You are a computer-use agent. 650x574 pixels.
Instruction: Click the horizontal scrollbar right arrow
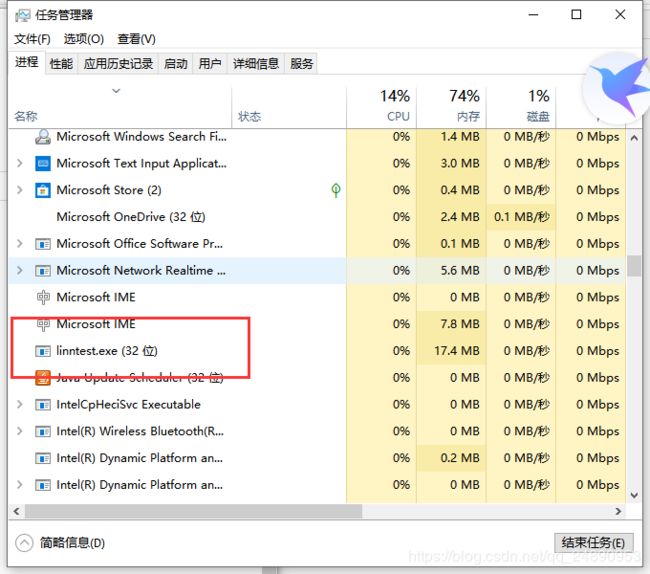click(618, 511)
